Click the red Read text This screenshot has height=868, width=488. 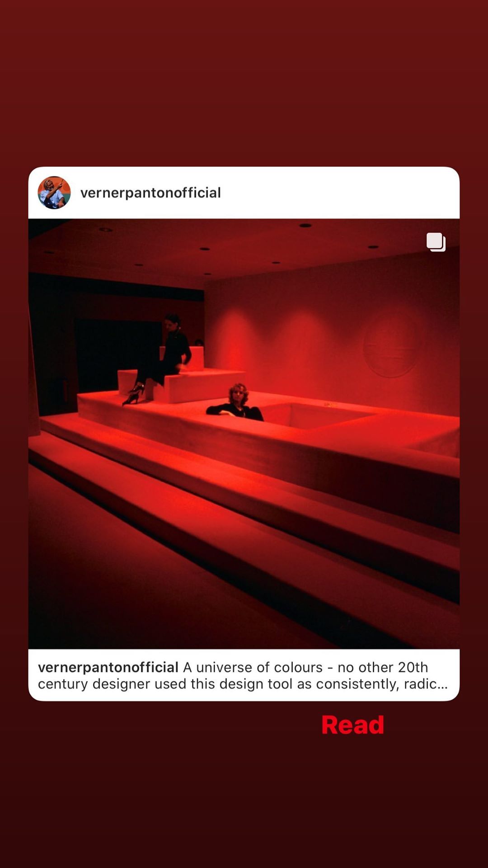[x=353, y=725]
